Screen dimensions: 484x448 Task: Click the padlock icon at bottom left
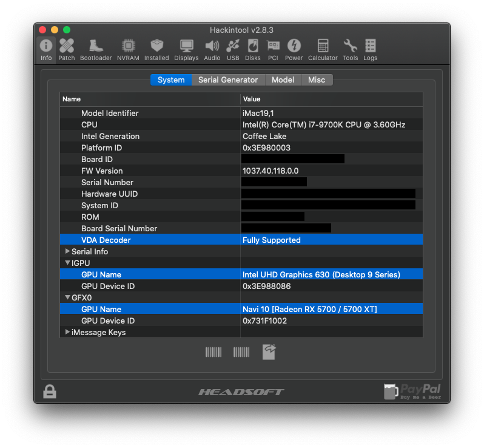tap(50, 392)
